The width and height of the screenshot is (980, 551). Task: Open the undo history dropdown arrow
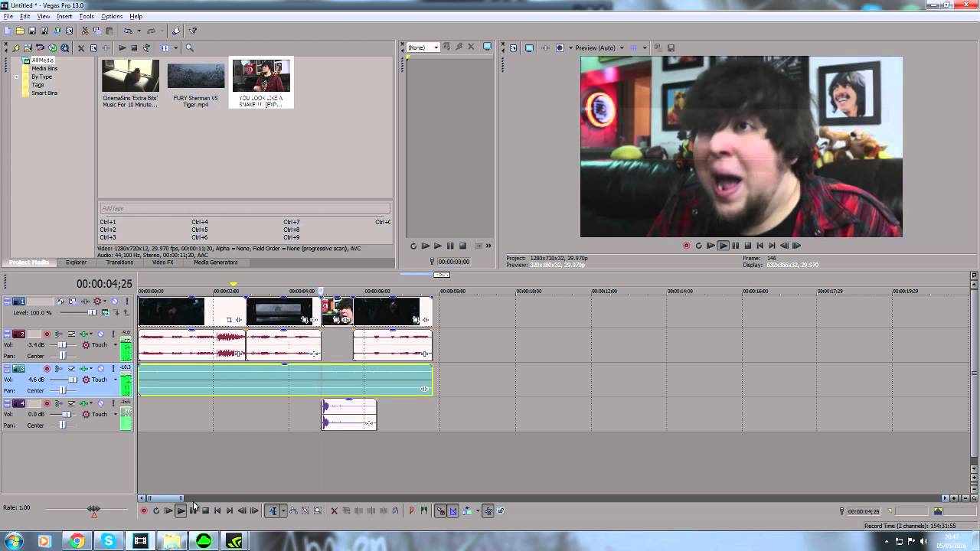139,31
